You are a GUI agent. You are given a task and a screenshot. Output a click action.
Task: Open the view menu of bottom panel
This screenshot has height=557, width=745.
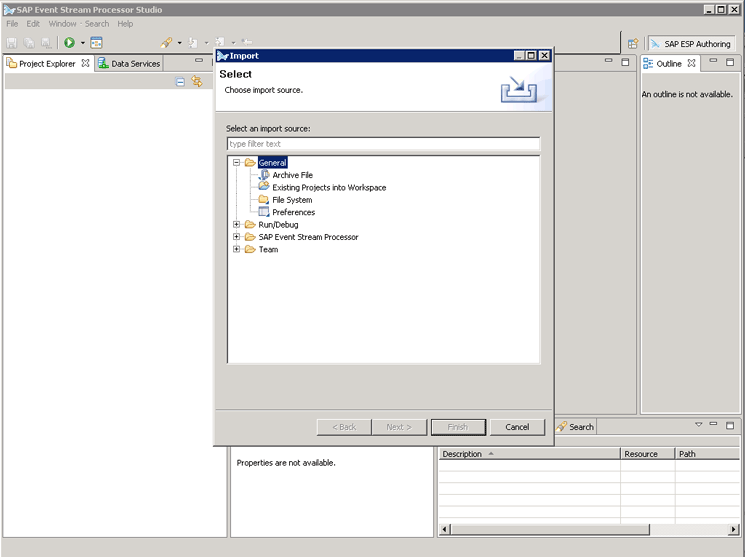(x=699, y=425)
